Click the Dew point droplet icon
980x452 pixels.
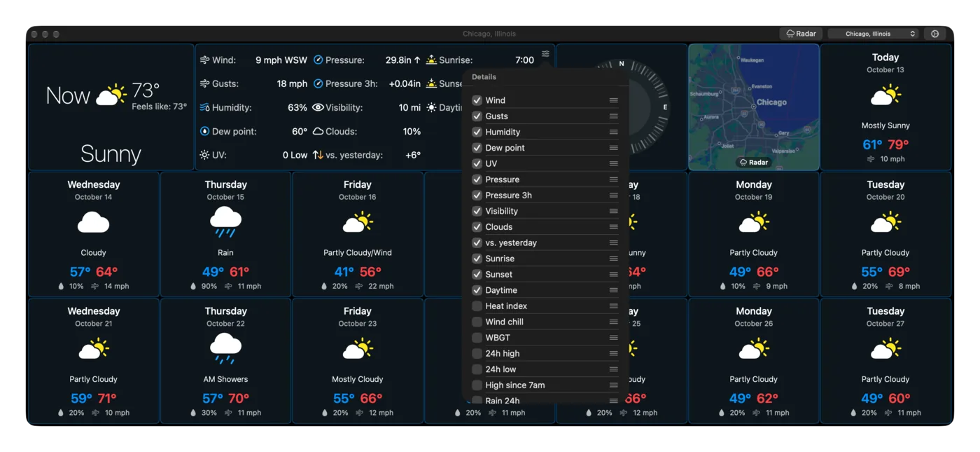point(204,131)
